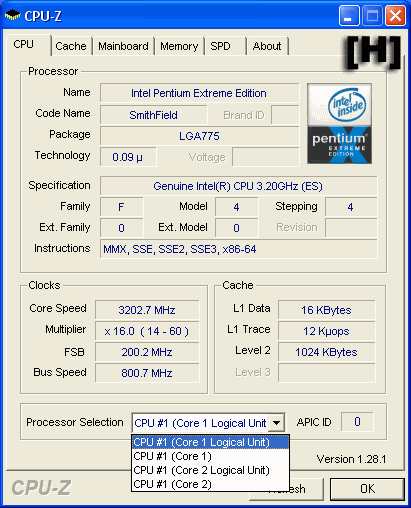Click the partially hidden Refresh button
This screenshot has width=411, height=508.
click(306, 489)
